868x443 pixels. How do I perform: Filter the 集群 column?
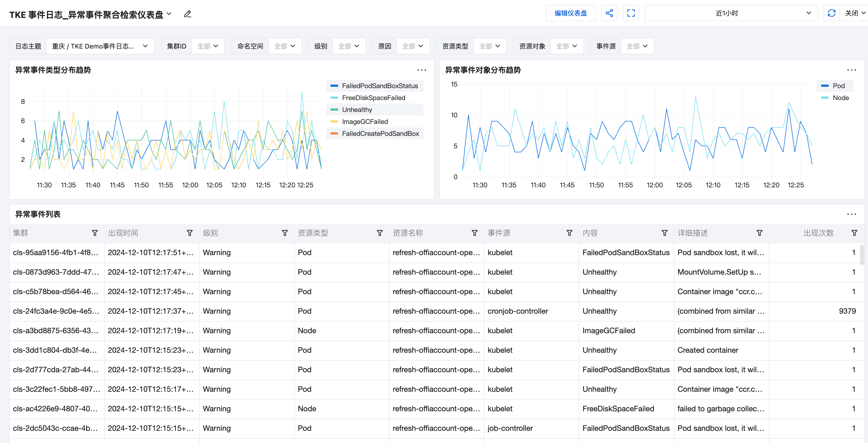(95, 233)
